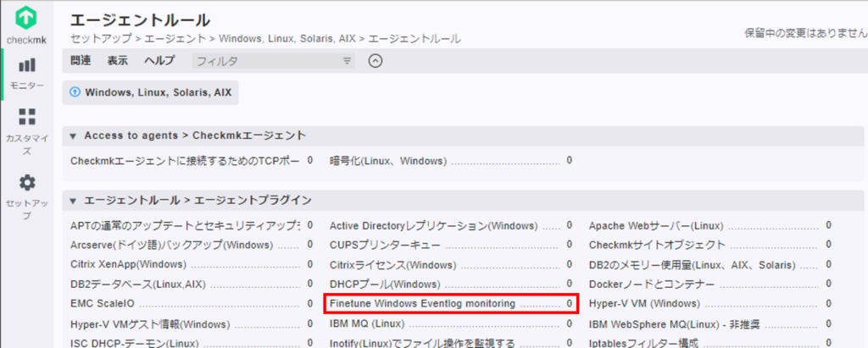The image size is (868, 348).
Task: Click the blue up-arrow icon beside Windows, Linux
Action: coord(74,91)
